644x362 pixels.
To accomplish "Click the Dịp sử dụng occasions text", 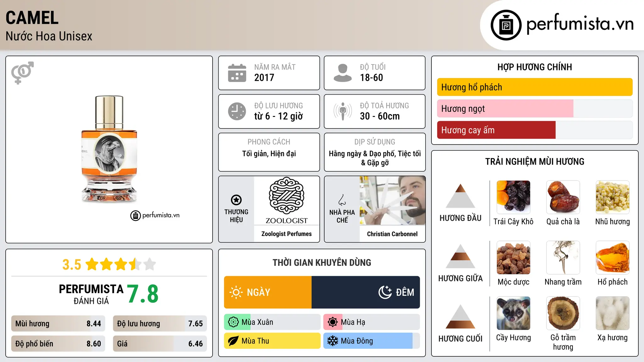I will coord(375,158).
